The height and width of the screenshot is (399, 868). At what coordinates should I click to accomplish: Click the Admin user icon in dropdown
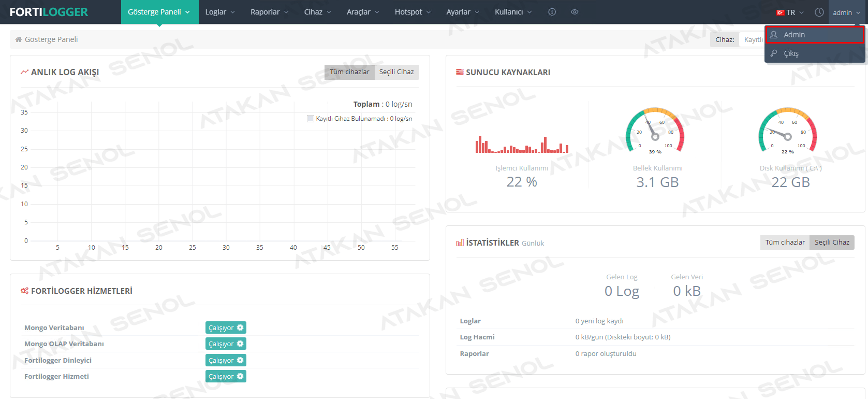coord(774,35)
